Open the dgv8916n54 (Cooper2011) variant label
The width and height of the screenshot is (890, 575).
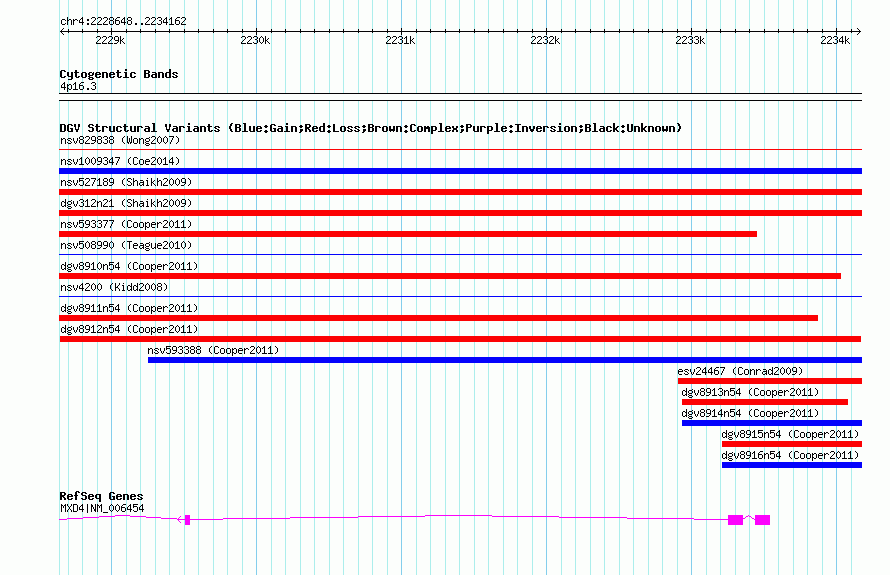pos(790,455)
